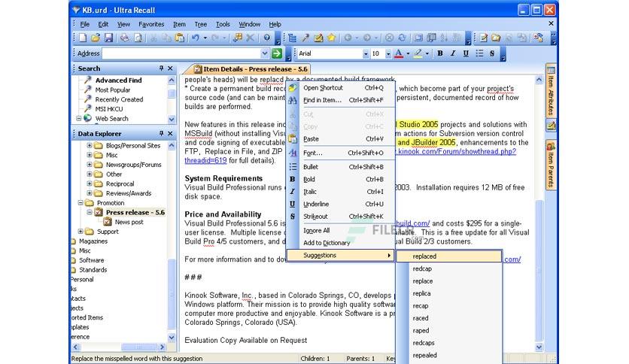Collapse the Press release - 5.6 node

(x=90, y=213)
